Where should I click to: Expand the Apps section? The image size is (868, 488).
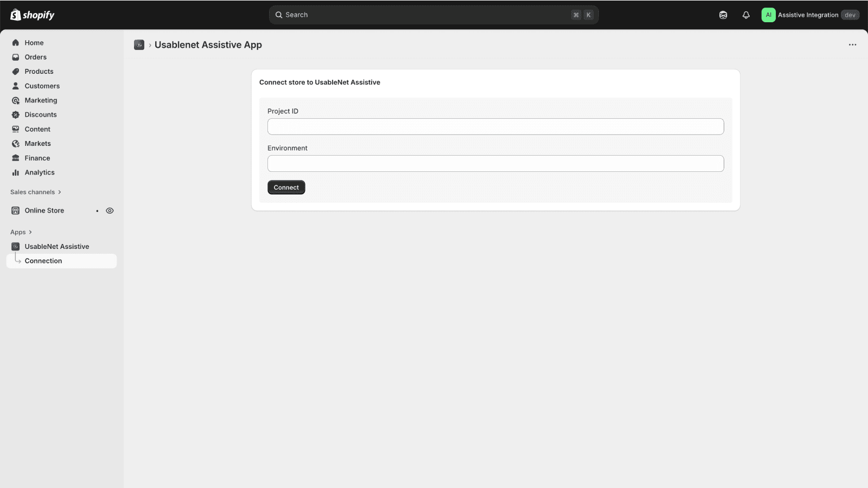[x=21, y=232]
